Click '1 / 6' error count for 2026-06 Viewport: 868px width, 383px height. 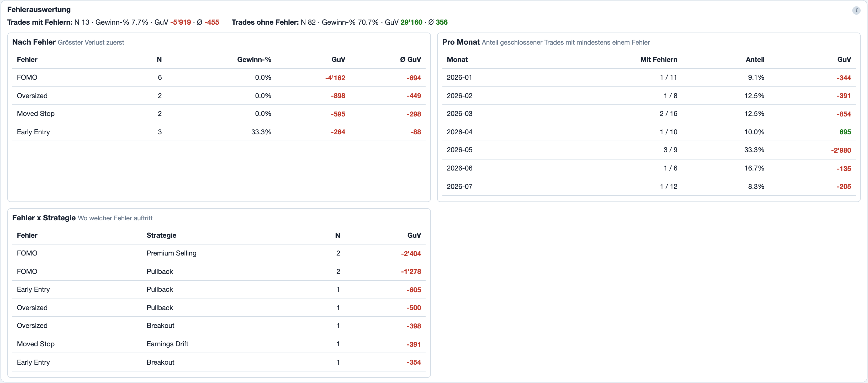[x=670, y=168]
